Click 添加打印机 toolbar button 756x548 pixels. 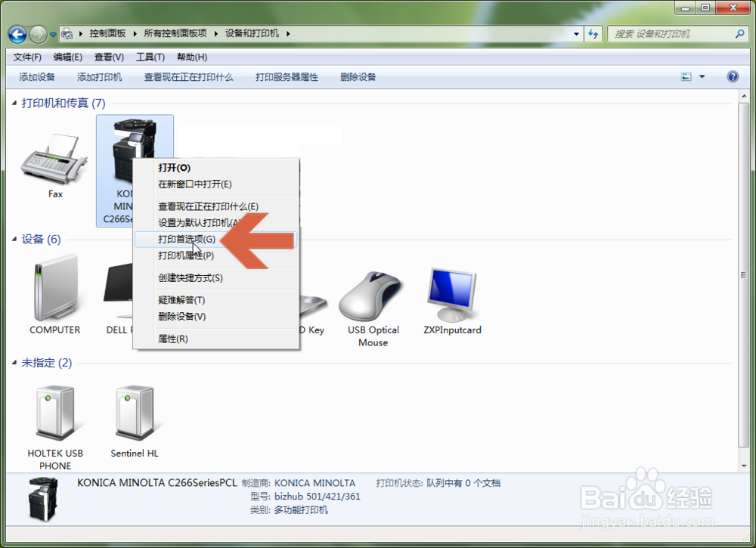100,76
